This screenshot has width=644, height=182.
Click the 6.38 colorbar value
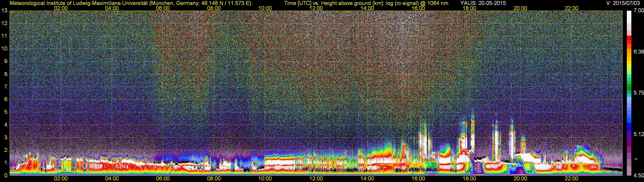click(x=638, y=52)
